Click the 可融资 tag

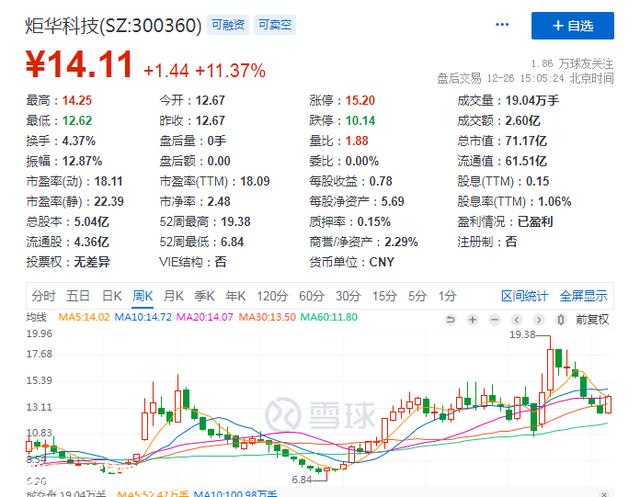coord(228,25)
